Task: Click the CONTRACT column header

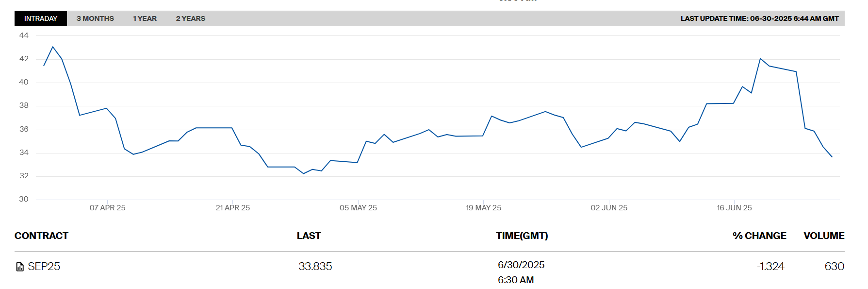Action: click(x=41, y=236)
